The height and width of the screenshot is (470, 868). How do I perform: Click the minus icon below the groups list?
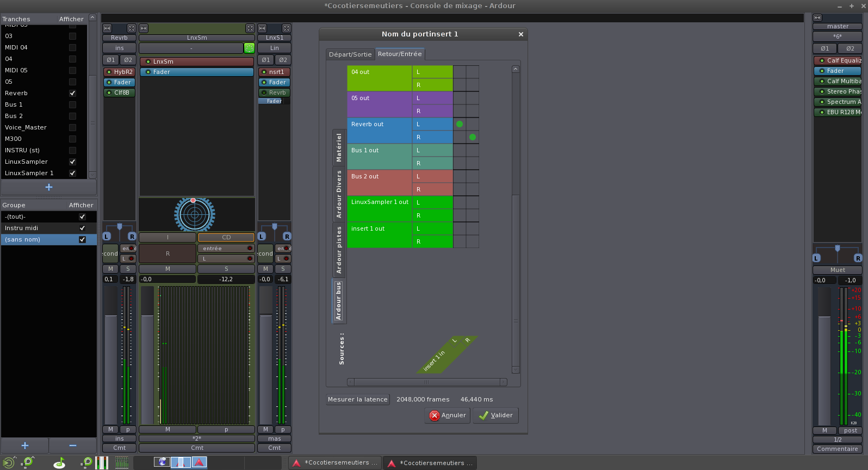pyautogui.click(x=73, y=446)
